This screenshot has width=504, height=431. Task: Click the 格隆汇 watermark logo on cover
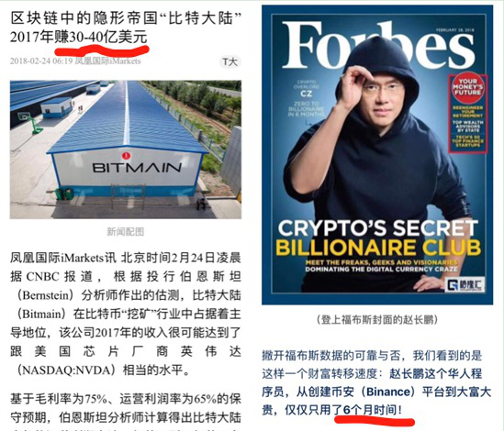(x=465, y=284)
